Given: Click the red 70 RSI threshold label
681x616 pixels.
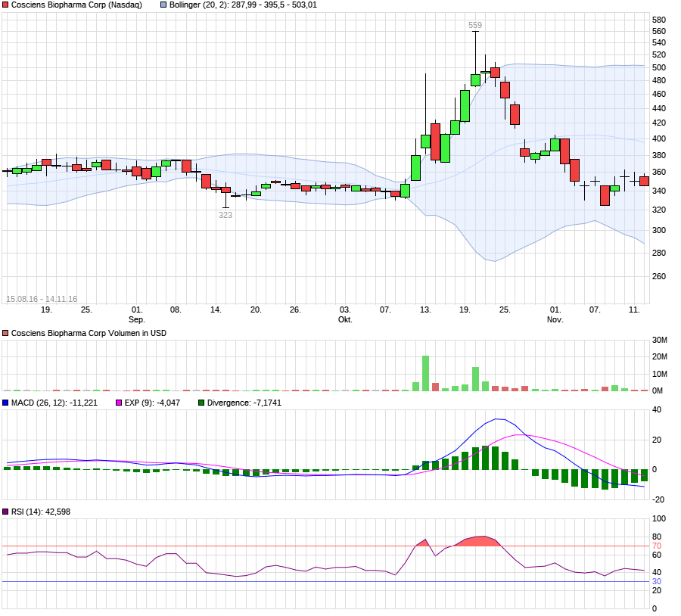Looking at the screenshot, I should (x=657, y=546).
